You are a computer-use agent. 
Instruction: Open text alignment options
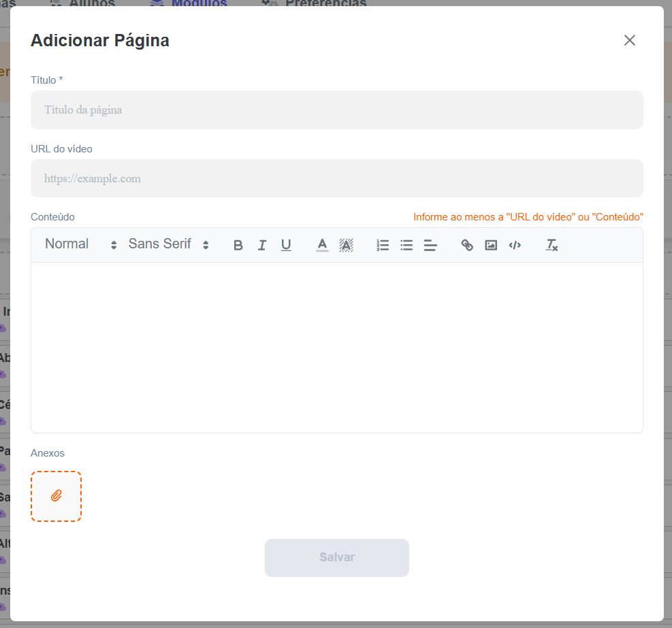[x=430, y=245]
